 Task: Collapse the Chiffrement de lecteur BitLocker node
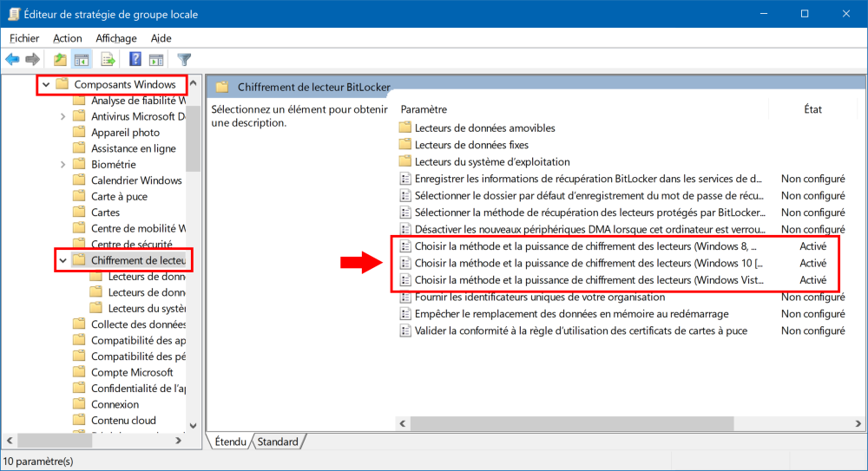62,260
